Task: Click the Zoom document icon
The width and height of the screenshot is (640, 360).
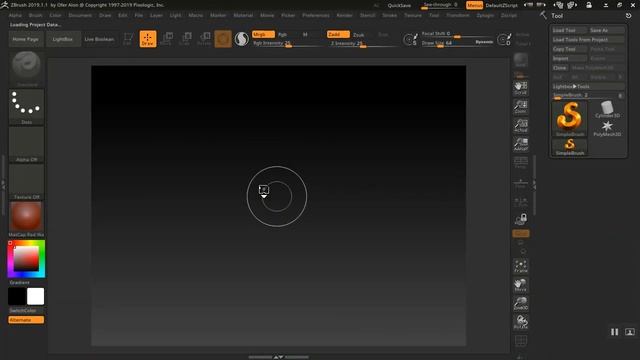Action: coord(521,107)
